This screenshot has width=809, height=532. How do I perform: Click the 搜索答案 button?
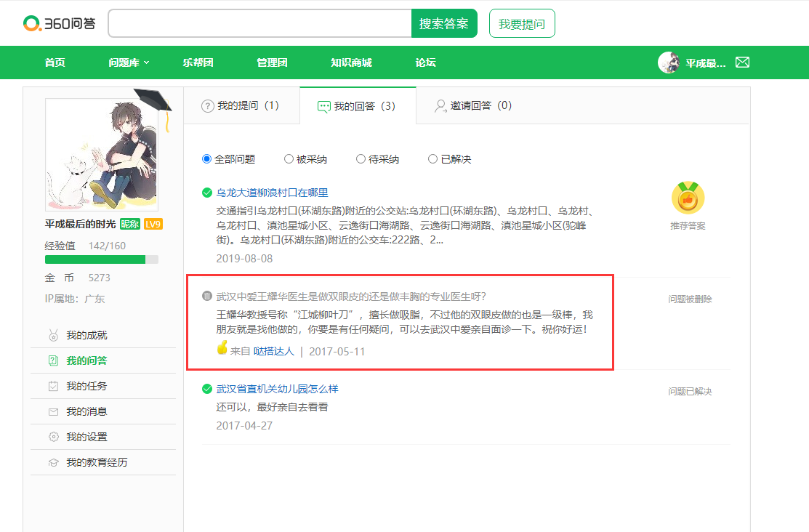(444, 23)
